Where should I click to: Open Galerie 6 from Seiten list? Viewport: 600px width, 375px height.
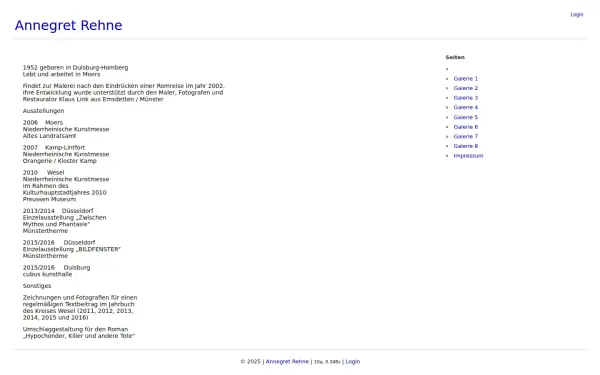(466, 127)
